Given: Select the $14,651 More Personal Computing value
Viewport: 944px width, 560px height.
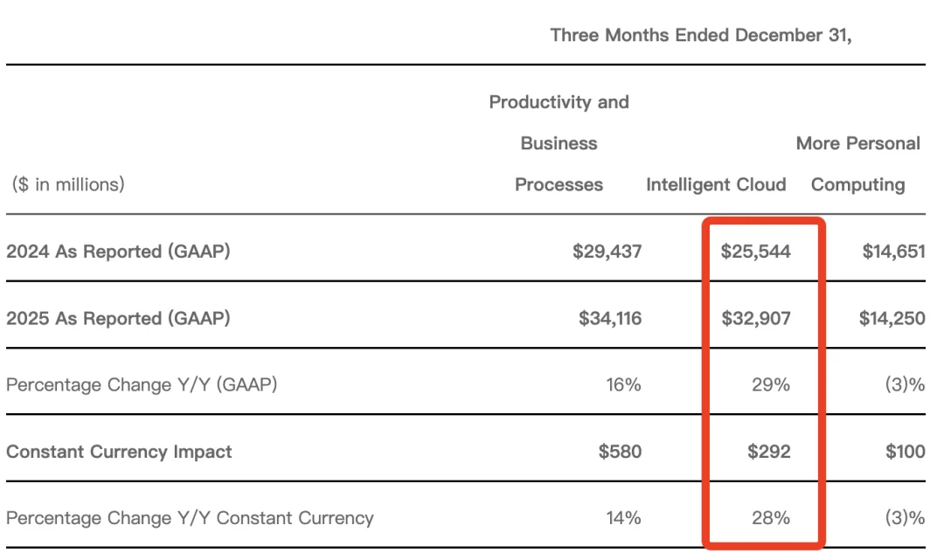Looking at the screenshot, I should click(892, 252).
